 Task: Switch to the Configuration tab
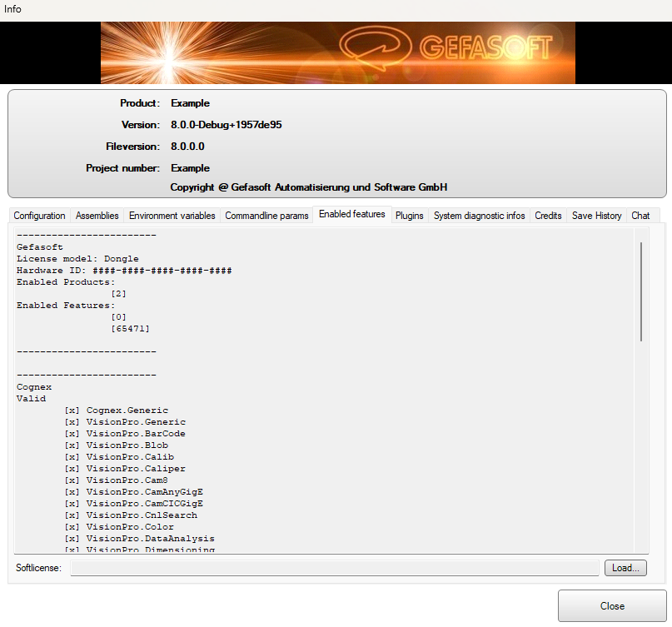tap(39, 216)
